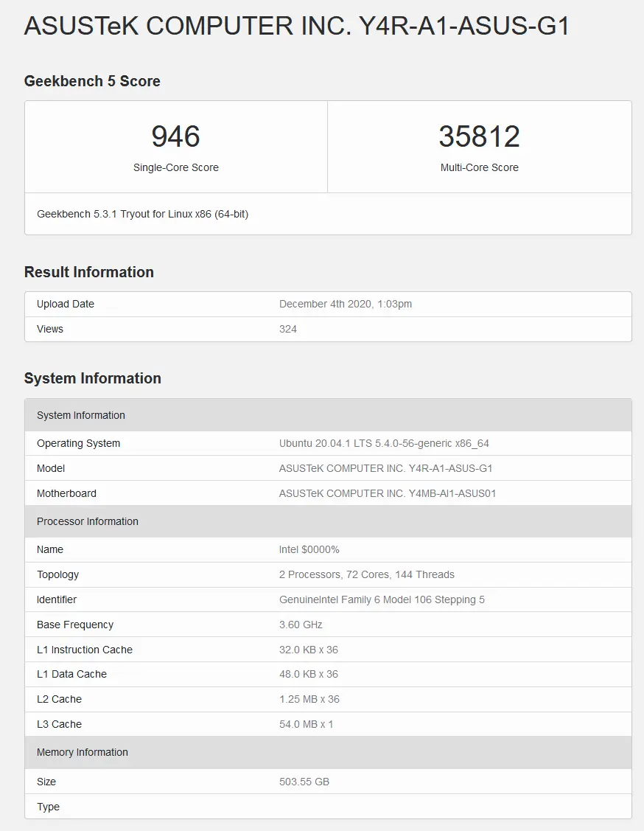The width and height of the screenshot is (644, 831).
Task: Click the "Motherboard" row label
Action: click(x=67, y=493)
